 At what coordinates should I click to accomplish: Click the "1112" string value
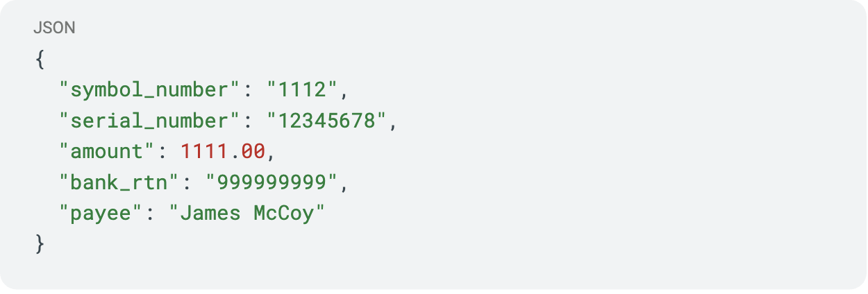303,90
